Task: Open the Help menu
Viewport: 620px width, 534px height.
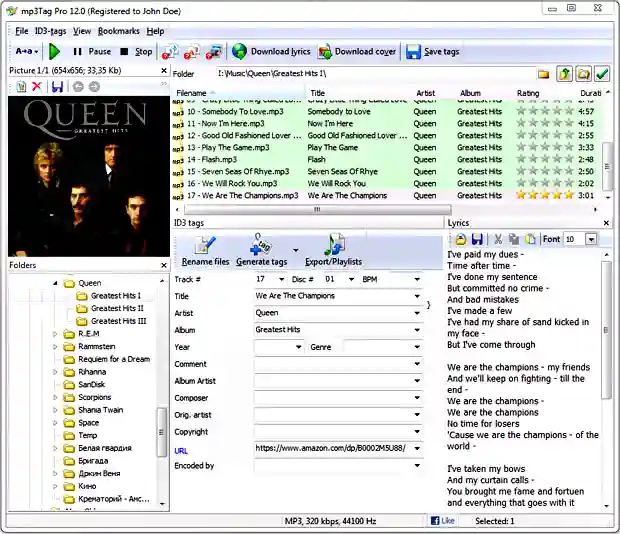Action: pyautogui.click(x=155, y=31)
